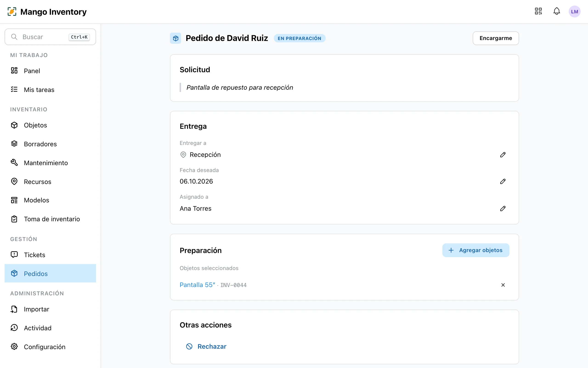Go to Mis tareas
Image resolution: width=588 pixels, height=368 pixels.
coord(50,90)
